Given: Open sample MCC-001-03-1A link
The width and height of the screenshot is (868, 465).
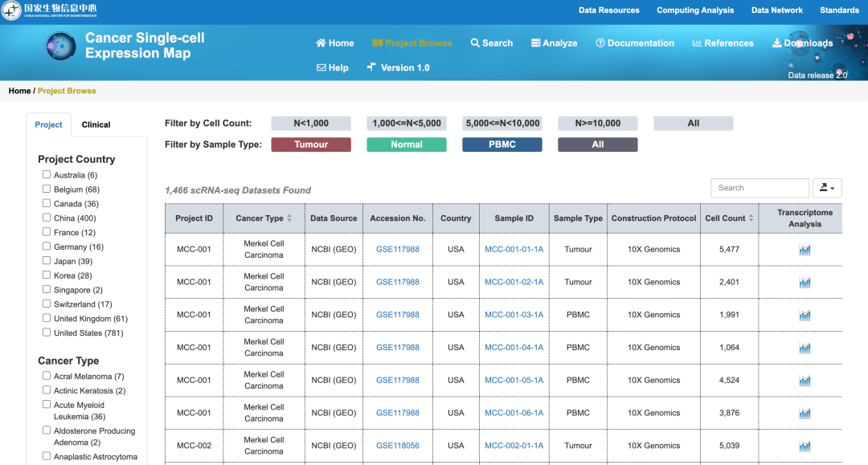Looking at the screenshot, I should (514, 315).
